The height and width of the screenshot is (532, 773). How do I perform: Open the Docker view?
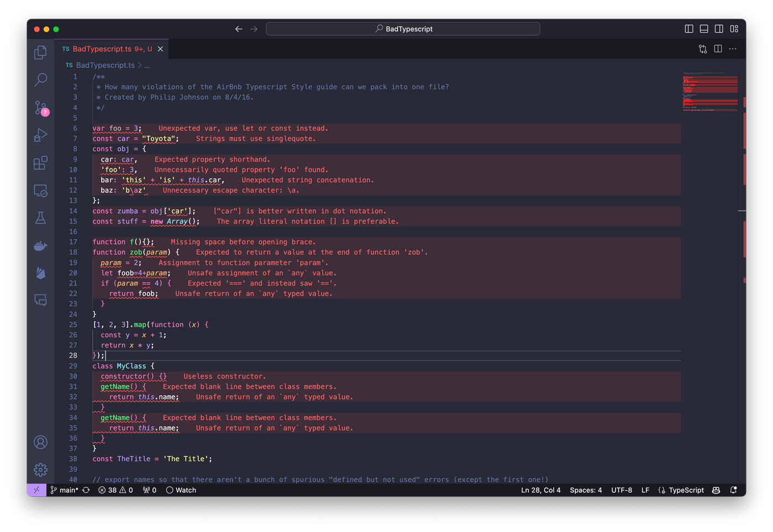click(40, 246)
